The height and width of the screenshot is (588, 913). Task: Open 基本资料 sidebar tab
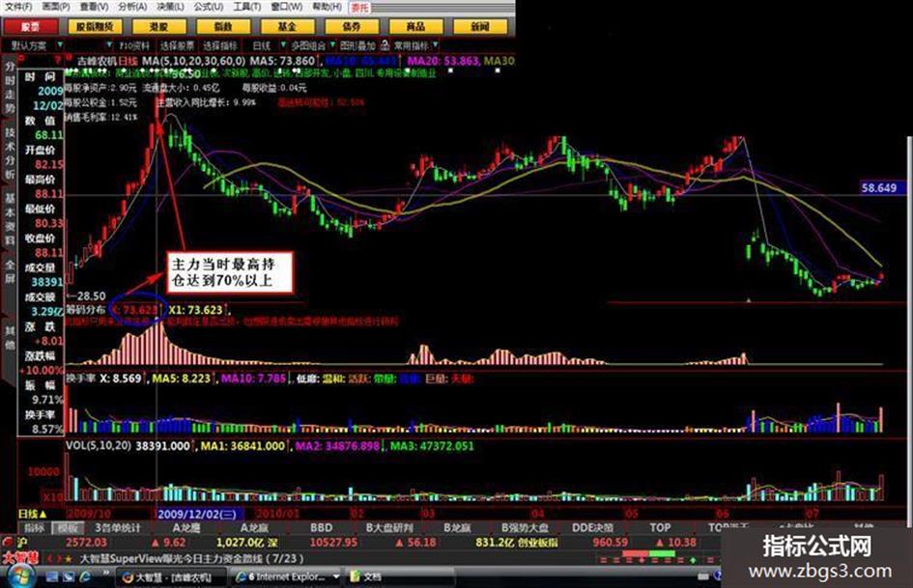pos(10,219)
